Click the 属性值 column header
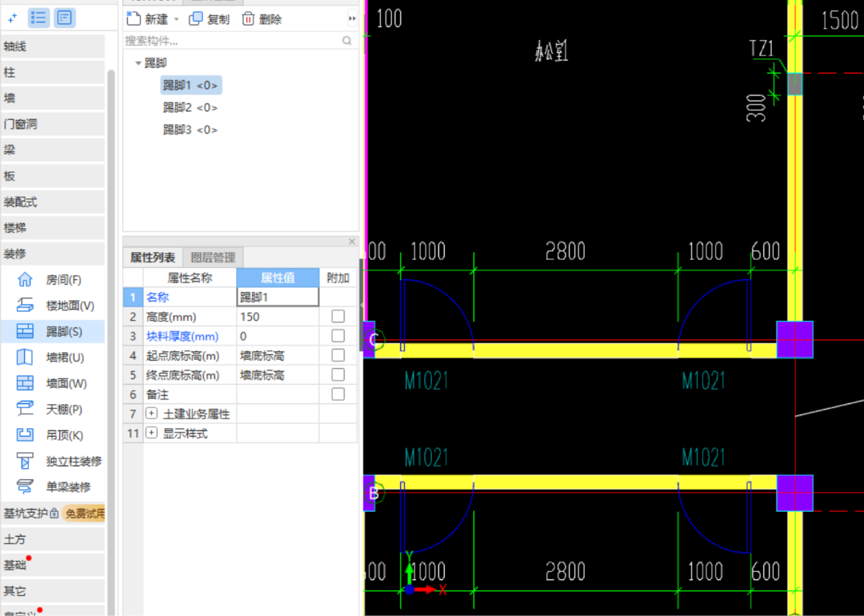The width and height of the screenshot is (864, 616). coord(278,278)
